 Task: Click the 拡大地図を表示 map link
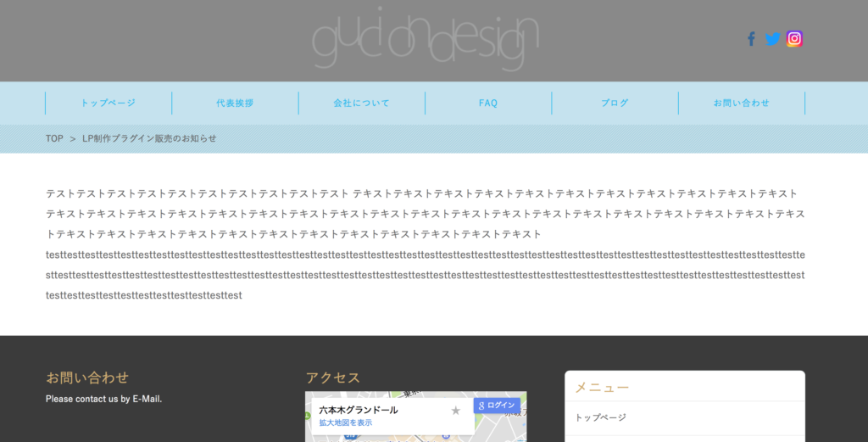coord(346,422)
